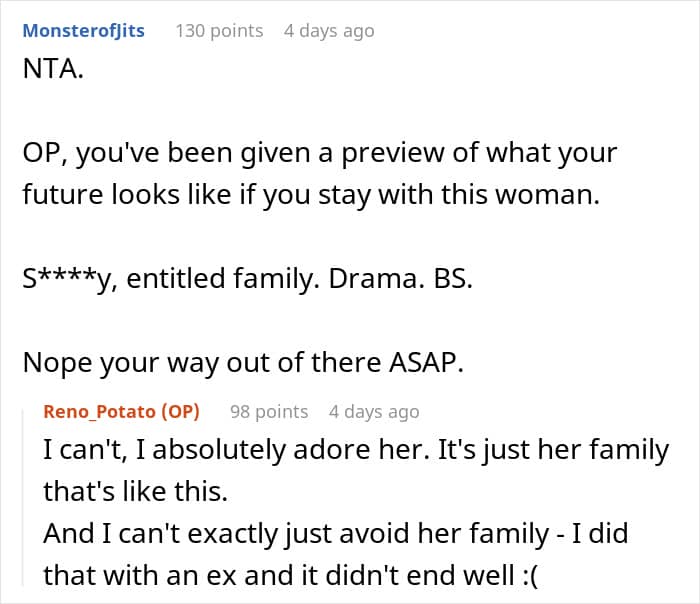
Task: Open MonsterofJits user profile link
Action: [x=83, y=31]
